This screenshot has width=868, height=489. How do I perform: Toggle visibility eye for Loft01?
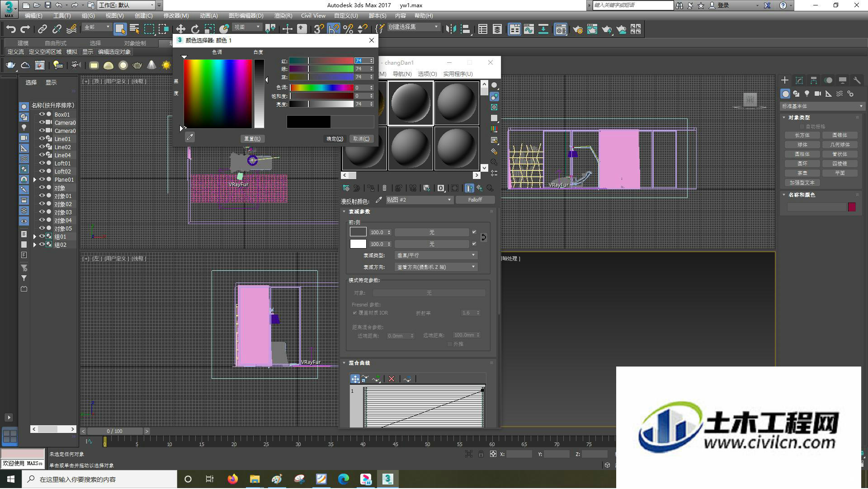tap(42, 163)
